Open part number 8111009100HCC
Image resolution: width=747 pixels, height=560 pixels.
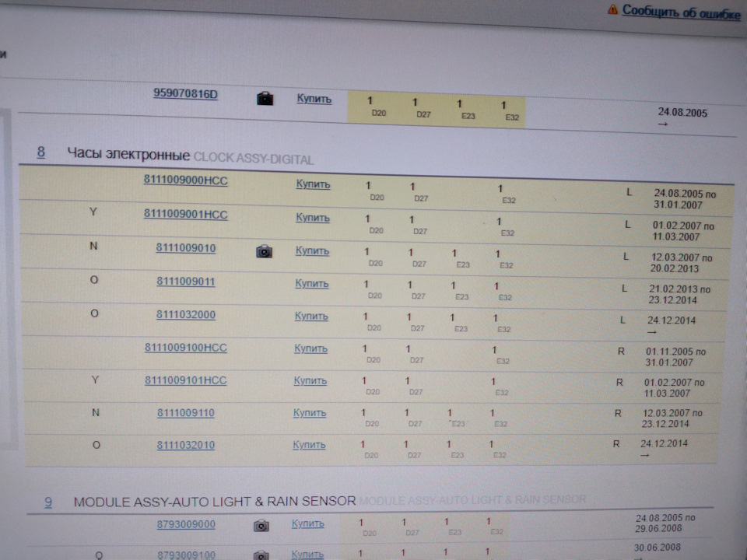tap(186, 348)
